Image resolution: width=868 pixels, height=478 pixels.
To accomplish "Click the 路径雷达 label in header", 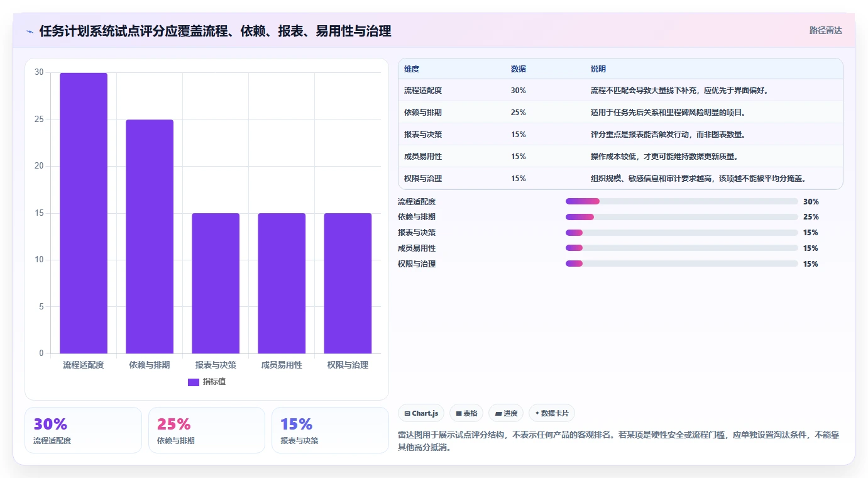I will (825, 30).
